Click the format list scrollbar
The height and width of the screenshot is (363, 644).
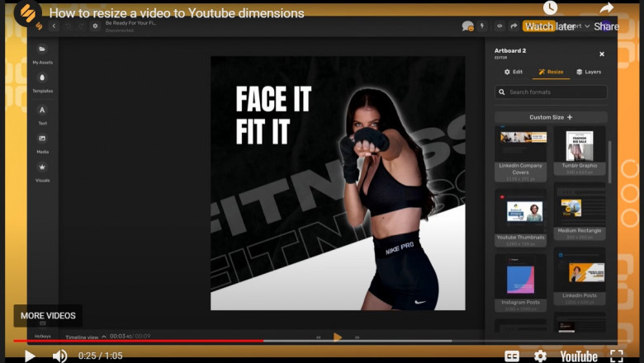coord(609,162)
